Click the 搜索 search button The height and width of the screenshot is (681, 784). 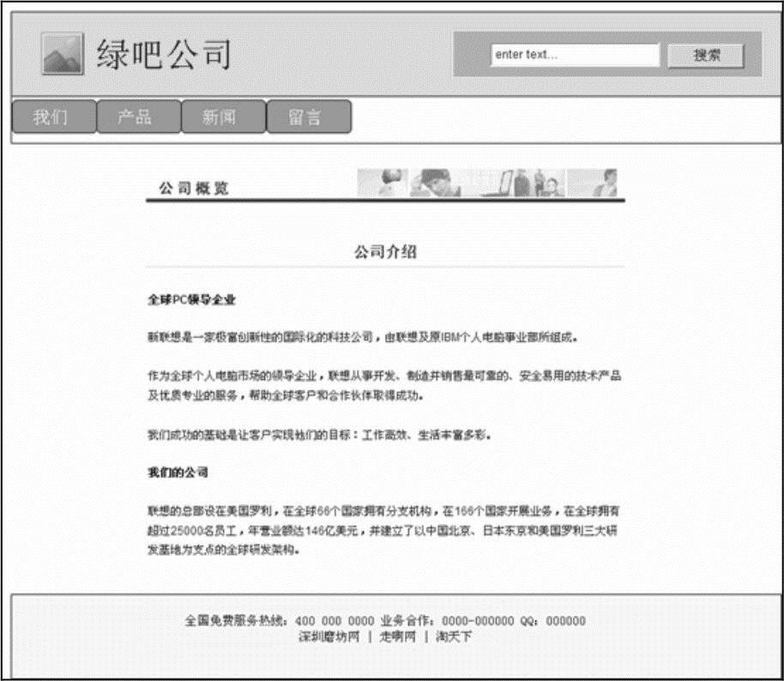[x=706, y=55]
